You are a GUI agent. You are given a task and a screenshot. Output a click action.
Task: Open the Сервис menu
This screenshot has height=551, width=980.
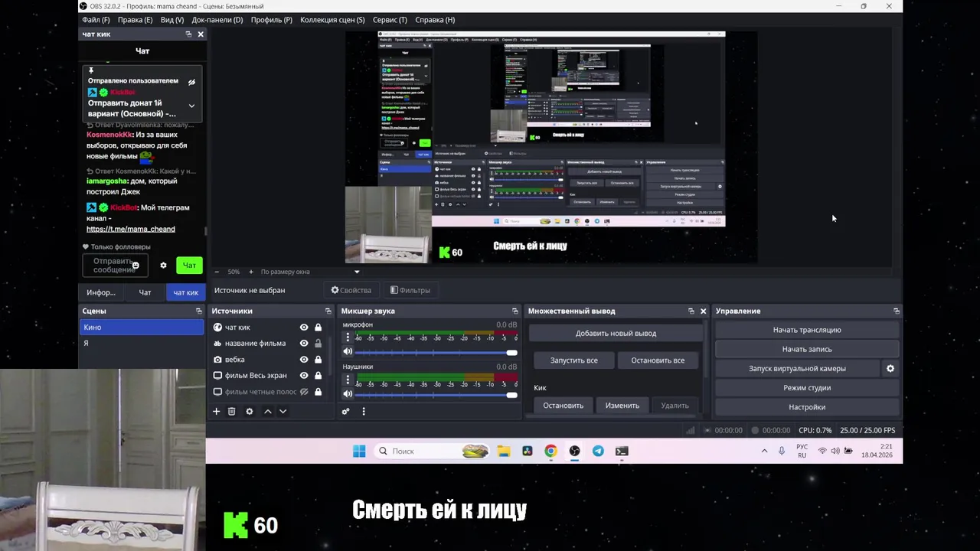(390, 20)
